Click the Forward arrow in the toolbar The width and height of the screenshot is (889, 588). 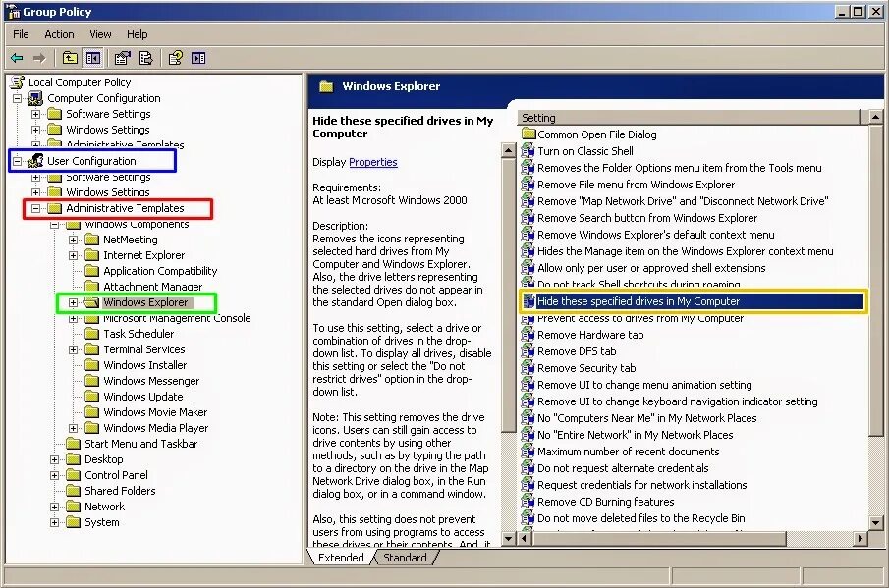(39, 58)
